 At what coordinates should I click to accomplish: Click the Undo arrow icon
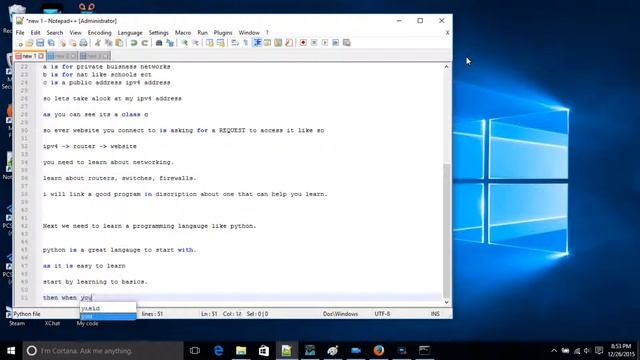(133, 43)
